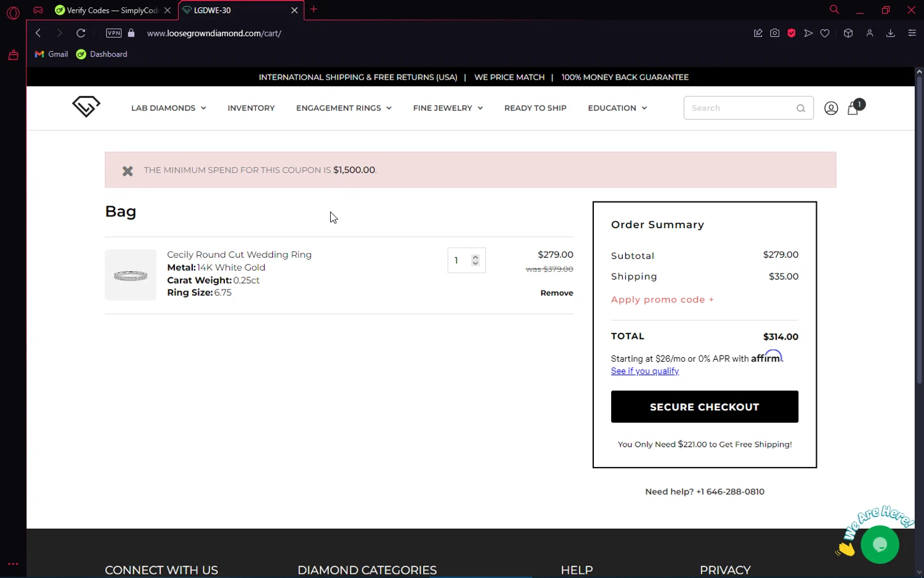
Task: Open the My Flow send icon
Action: [x=808, y=33]
